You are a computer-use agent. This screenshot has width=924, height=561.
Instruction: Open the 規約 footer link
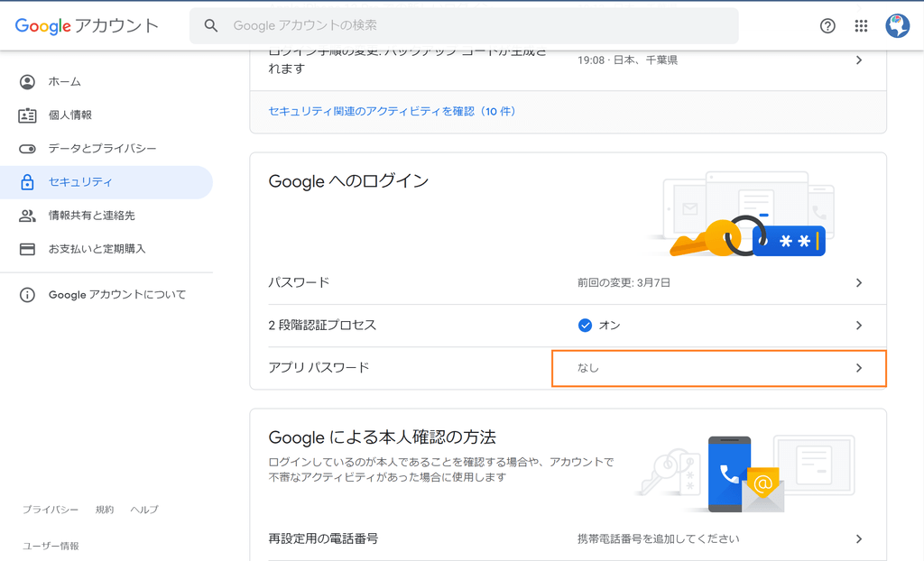pos(105,510)
